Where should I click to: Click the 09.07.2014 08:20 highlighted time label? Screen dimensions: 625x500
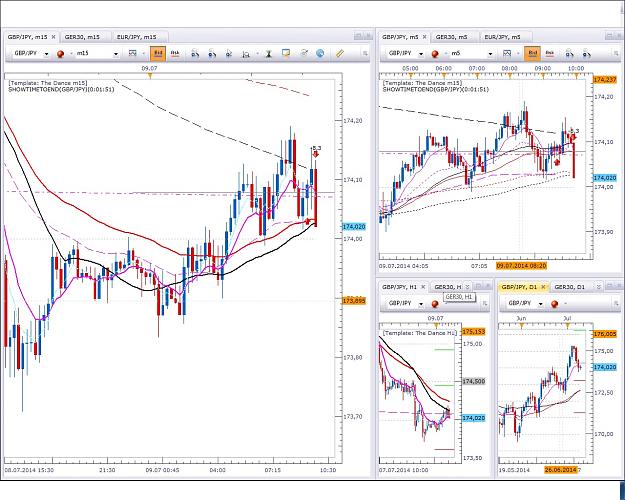pos(521,266)
